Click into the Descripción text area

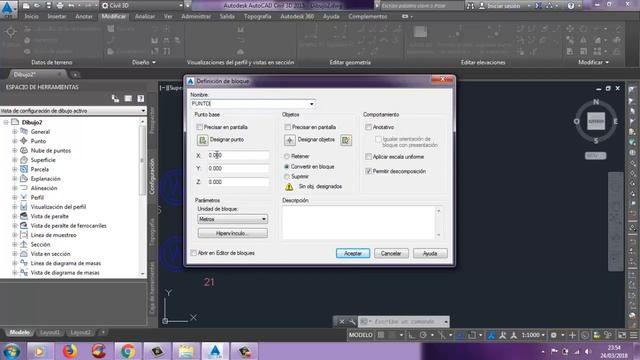click(359, 222)
